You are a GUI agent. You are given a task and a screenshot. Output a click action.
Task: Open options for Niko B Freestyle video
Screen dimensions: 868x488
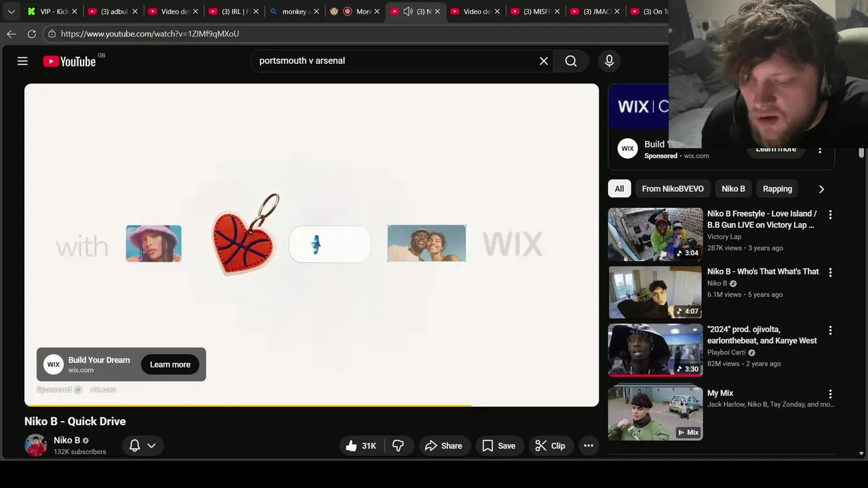click(830, 215)
